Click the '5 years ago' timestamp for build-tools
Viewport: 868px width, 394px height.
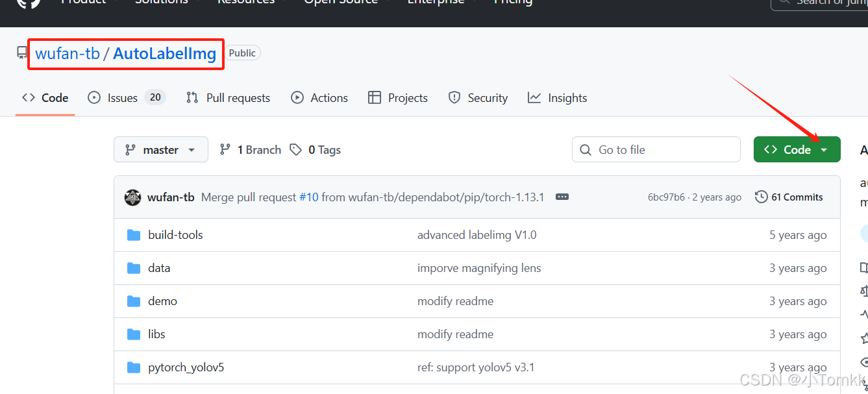click(x=798, y=235)
